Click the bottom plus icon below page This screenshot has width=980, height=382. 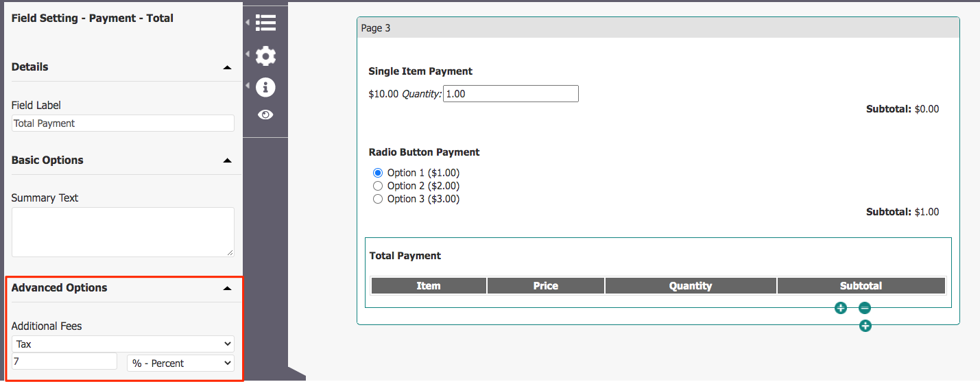coord(865,326)
